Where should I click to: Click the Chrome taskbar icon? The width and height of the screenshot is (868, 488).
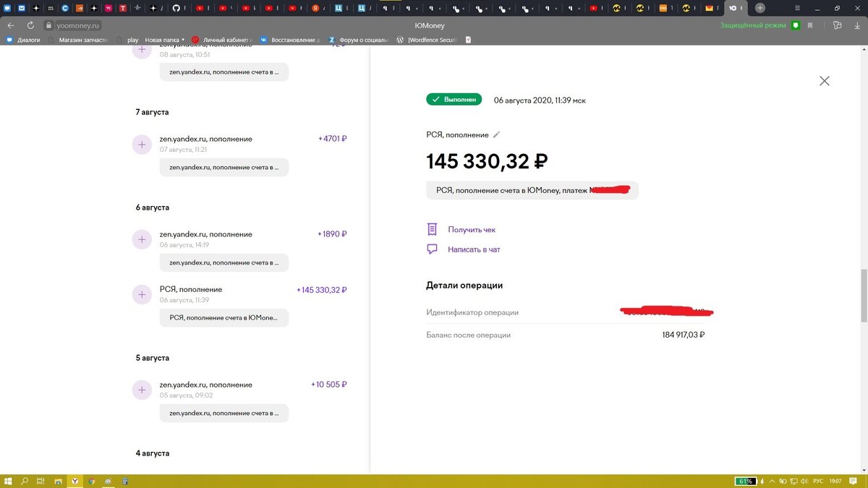pyautogui.click(x=92, y=481)
